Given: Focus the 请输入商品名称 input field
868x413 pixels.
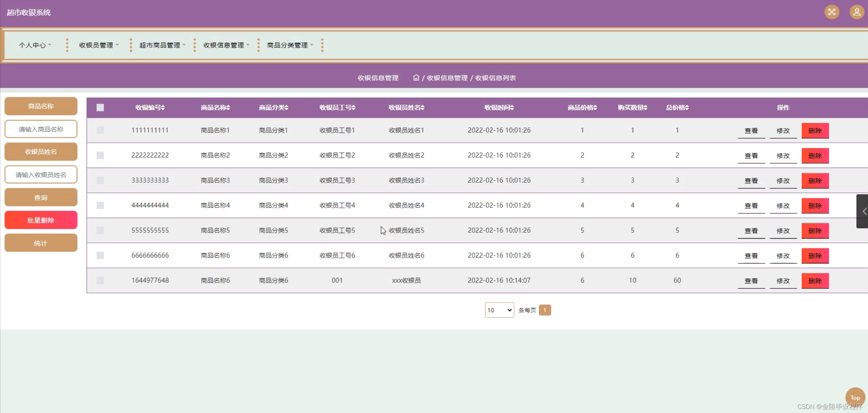Looking at the screenshot, I should point(41,129).
